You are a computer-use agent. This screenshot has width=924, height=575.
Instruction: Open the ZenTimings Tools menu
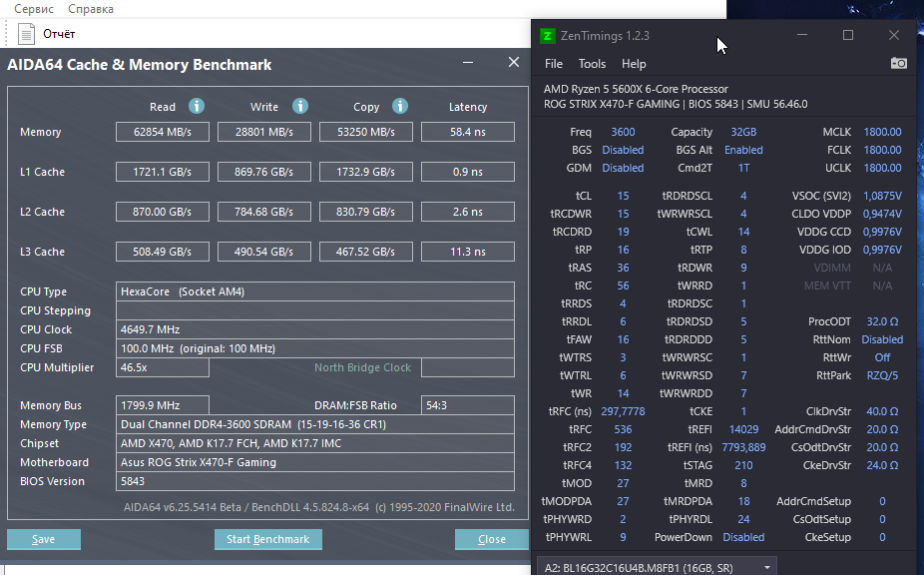(x=592, y=64)
